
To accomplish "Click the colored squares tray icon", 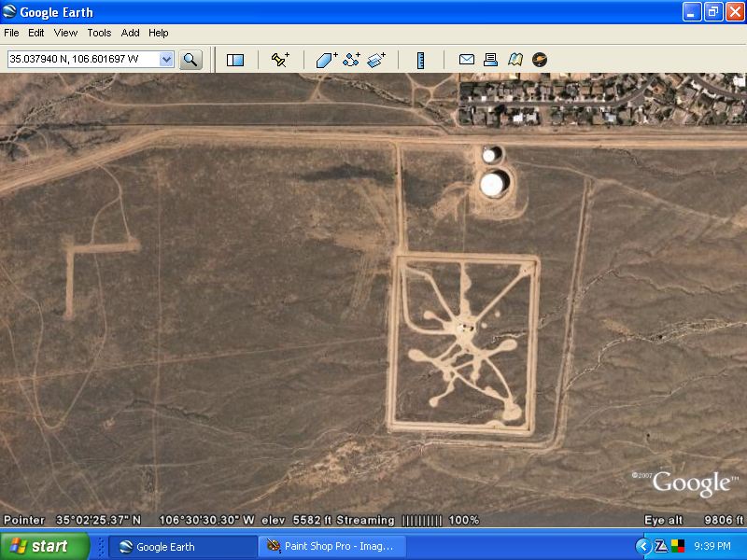I will pos(678,546).
